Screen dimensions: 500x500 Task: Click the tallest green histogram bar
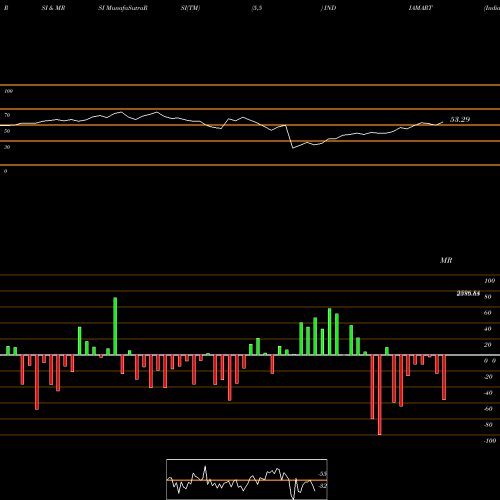click(115, 326)
